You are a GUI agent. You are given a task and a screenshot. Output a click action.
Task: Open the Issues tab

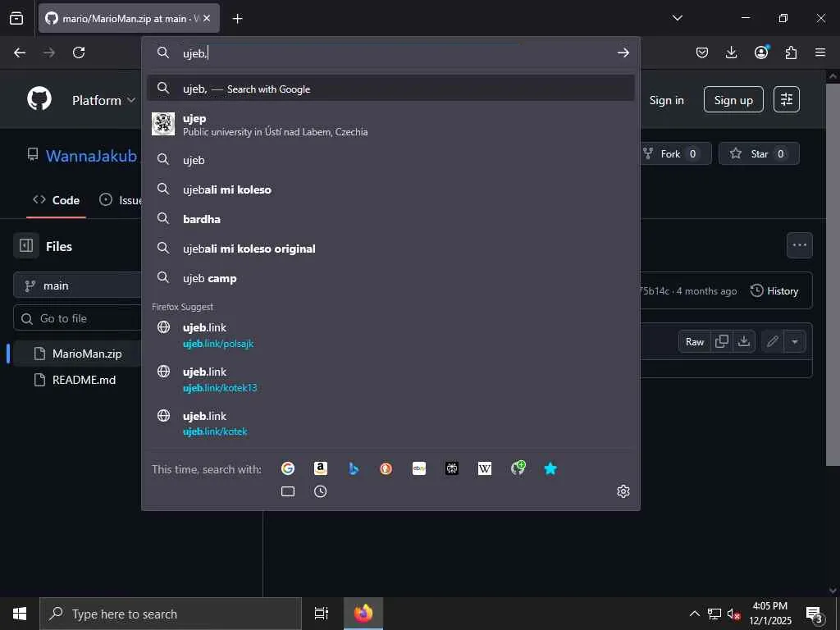121,200
